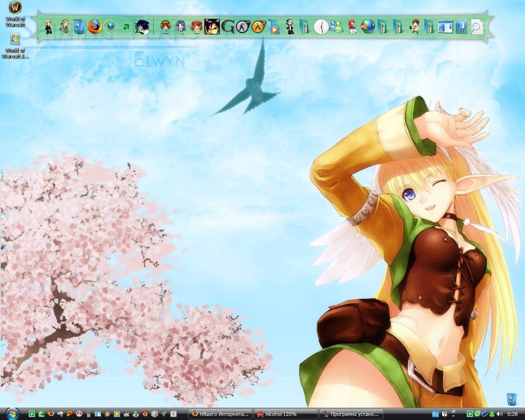Click the brown-haired chibi dock icon
The height and width of the screenshot is (420, 525).
414,27
